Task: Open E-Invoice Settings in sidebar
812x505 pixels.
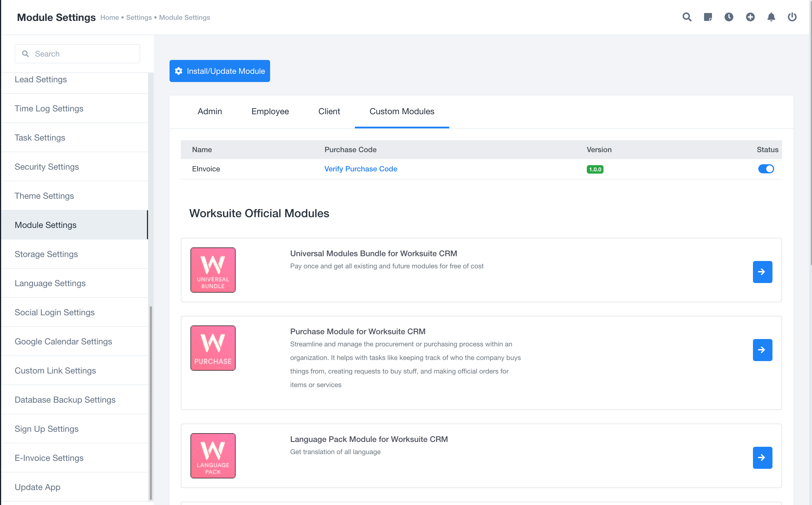Action: point(49,458)
